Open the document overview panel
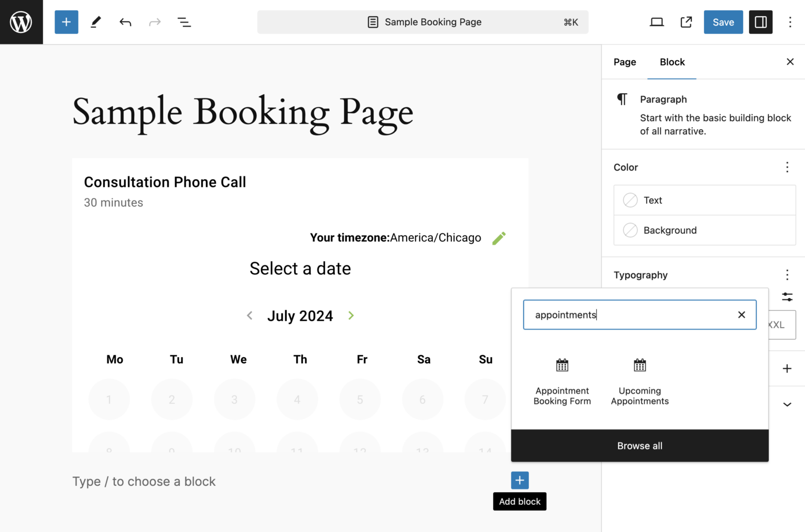This screenshot has height=532, width=805. pos(184,22)
